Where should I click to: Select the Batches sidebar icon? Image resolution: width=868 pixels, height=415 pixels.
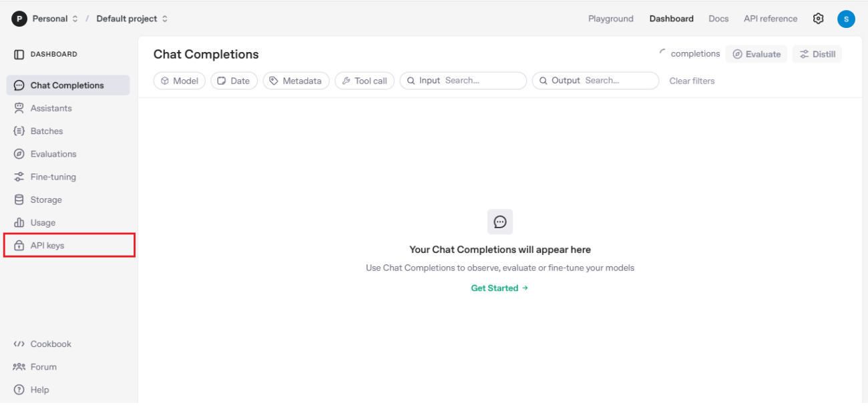[x=19, y=131]
